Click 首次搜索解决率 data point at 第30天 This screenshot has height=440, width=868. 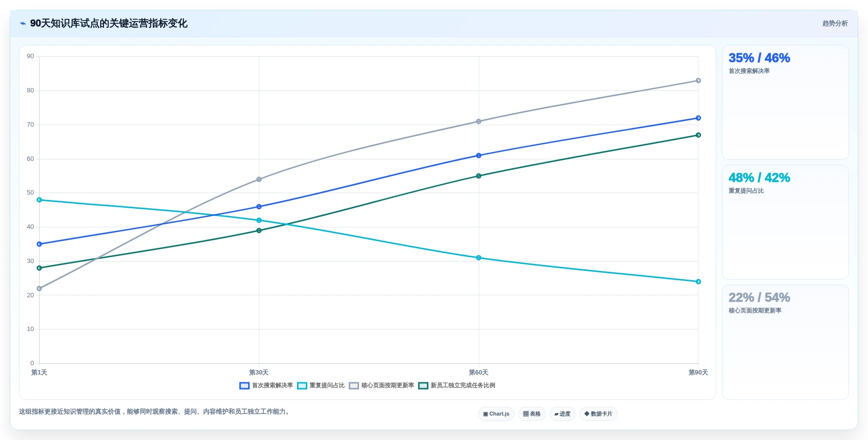pyautogui.click(x=259, y=207)
